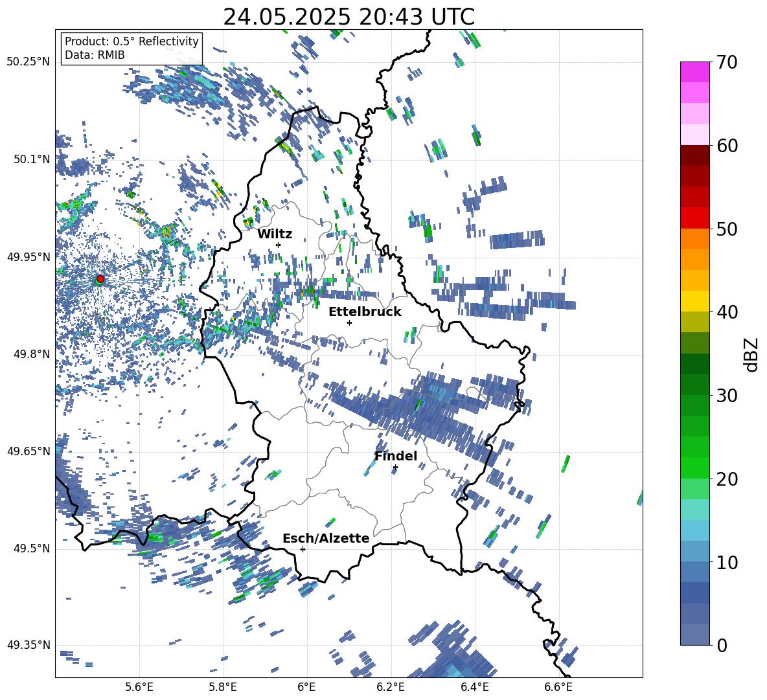The image size is (767, 700).
Task: Click the 70 tick label on colorbar
Action: [727, 62]
